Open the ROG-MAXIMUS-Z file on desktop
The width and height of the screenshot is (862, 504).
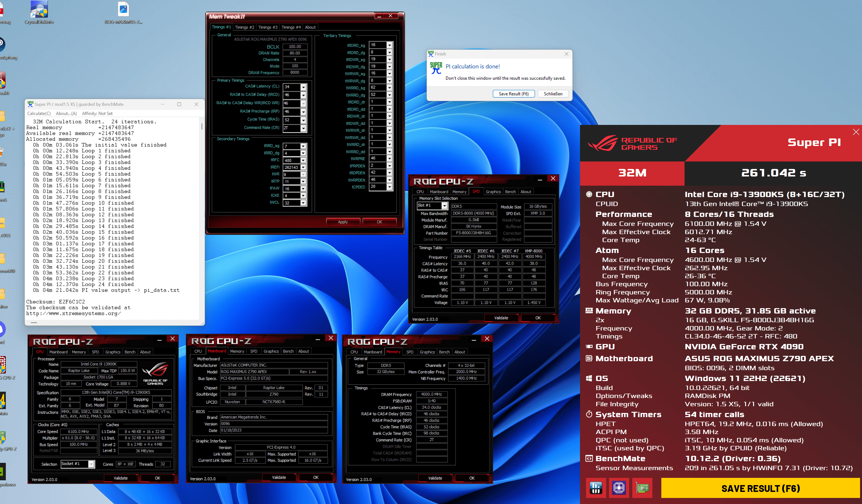coord(123,12)
